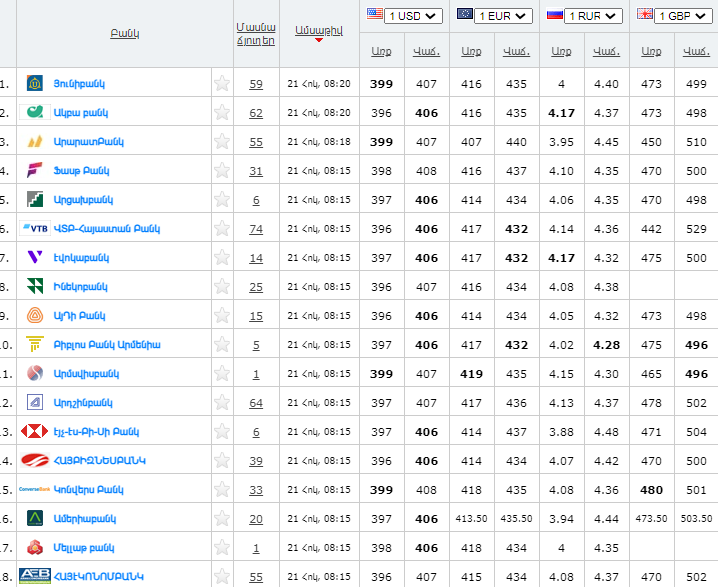Click the 419 EUR buy rate for Armswissbank
The image size is (718, 587).
(471, 374)
